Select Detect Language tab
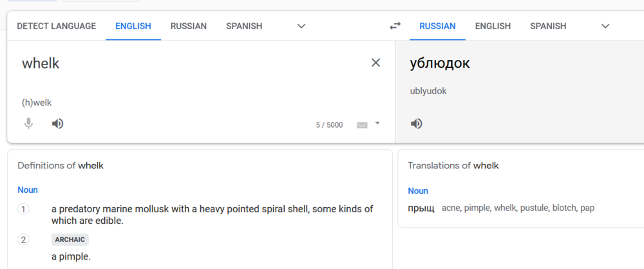Viewport: 644px width, 269px height. point(56,26)
